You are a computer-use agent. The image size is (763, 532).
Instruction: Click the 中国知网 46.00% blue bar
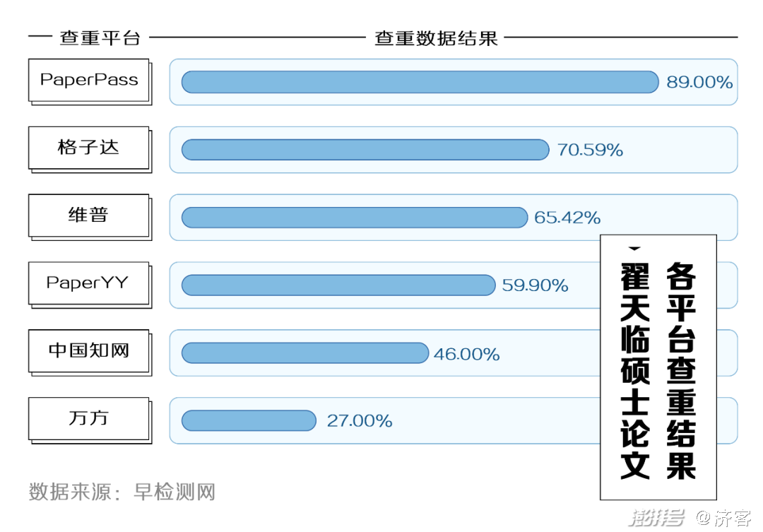point(305,353)
